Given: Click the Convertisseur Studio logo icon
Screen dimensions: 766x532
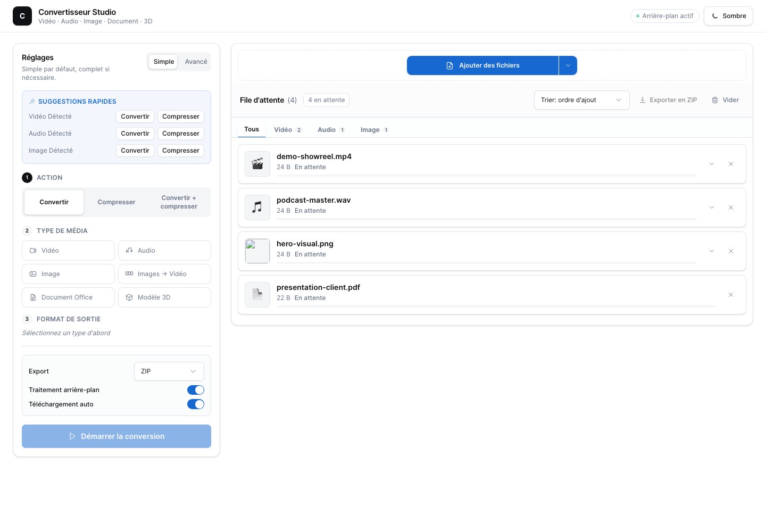Looking at the screenshot, I should 22,16.
